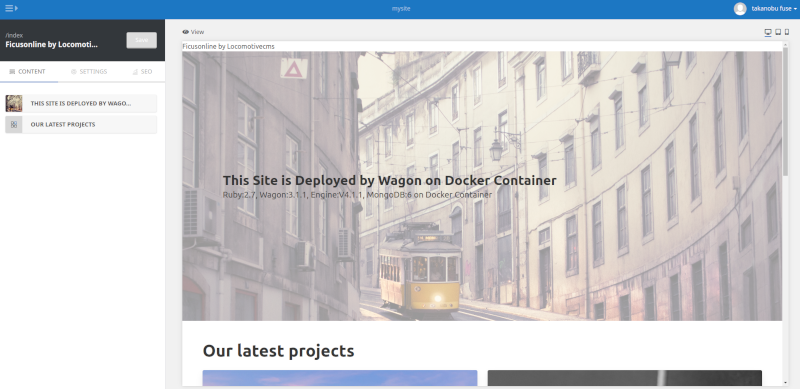Click the 'Ficusonline by Locomoti...' page title
800x389 pixels.
click(52, 44)
